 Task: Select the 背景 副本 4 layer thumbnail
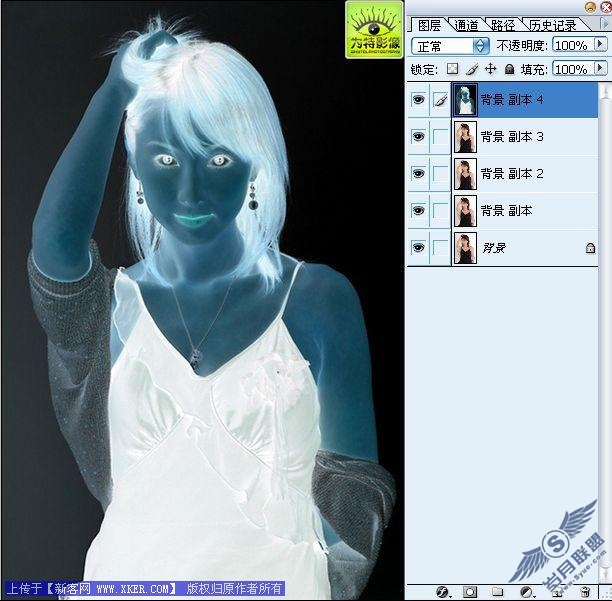[465, 100]
